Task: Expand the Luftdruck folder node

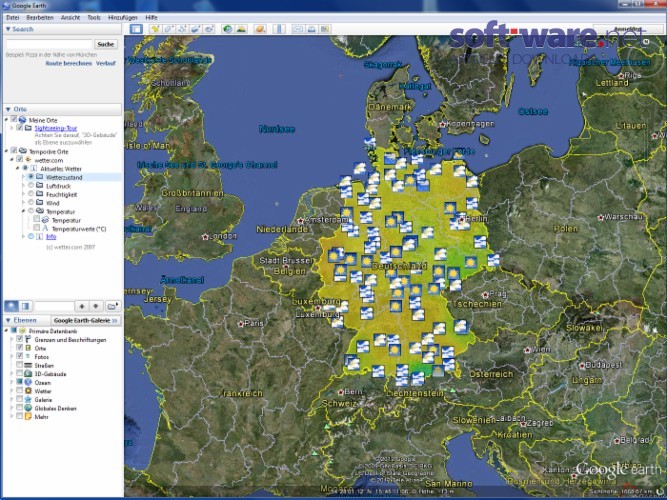Action: tap(23, 186)
